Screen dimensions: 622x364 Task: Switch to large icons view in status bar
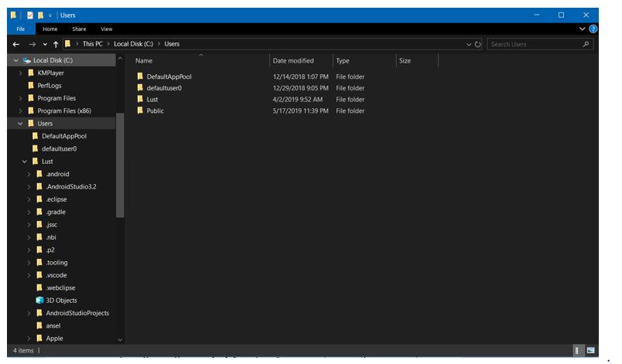[590, 350]
